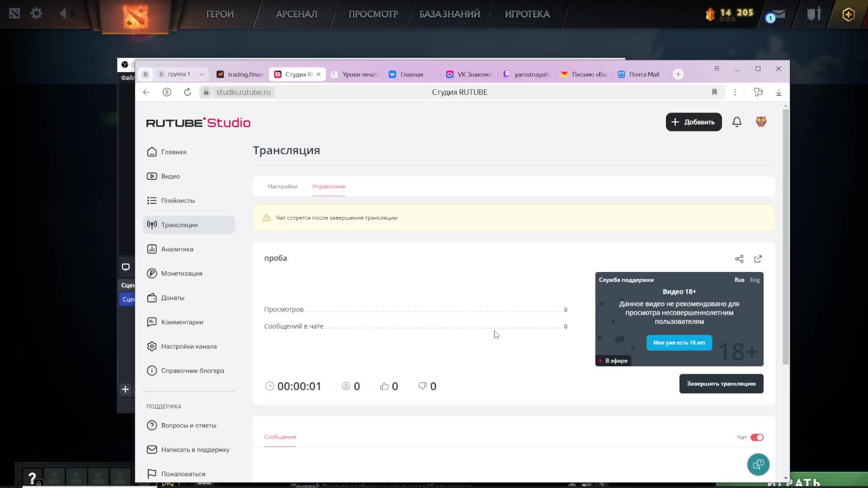Image resolution: width=868 pixels, height=488 pixels.
Task: Open browser downloads icon
Action: [x=778, y=92]
